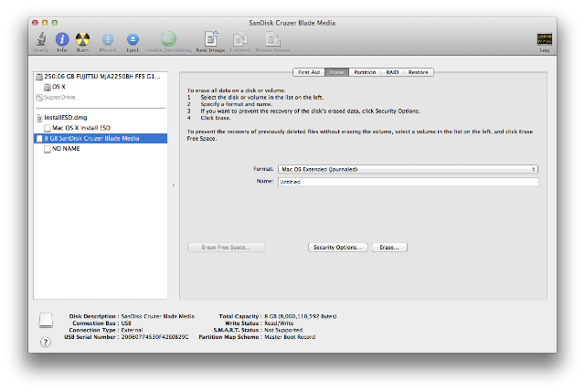Click the close window red button
Viewport: 585px width, 392px height.
point(35,23)
